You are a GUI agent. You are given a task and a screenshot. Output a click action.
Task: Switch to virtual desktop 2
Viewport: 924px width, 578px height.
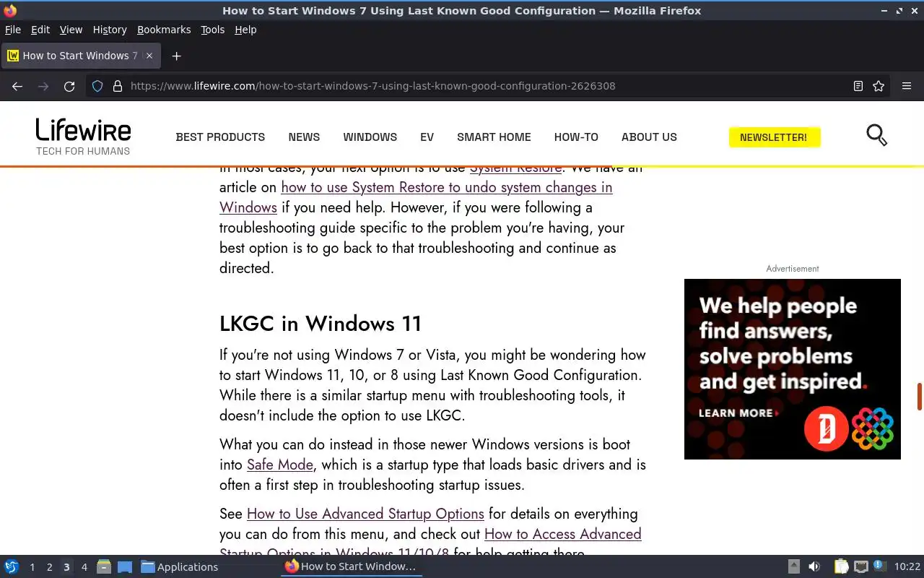point(49,567)
